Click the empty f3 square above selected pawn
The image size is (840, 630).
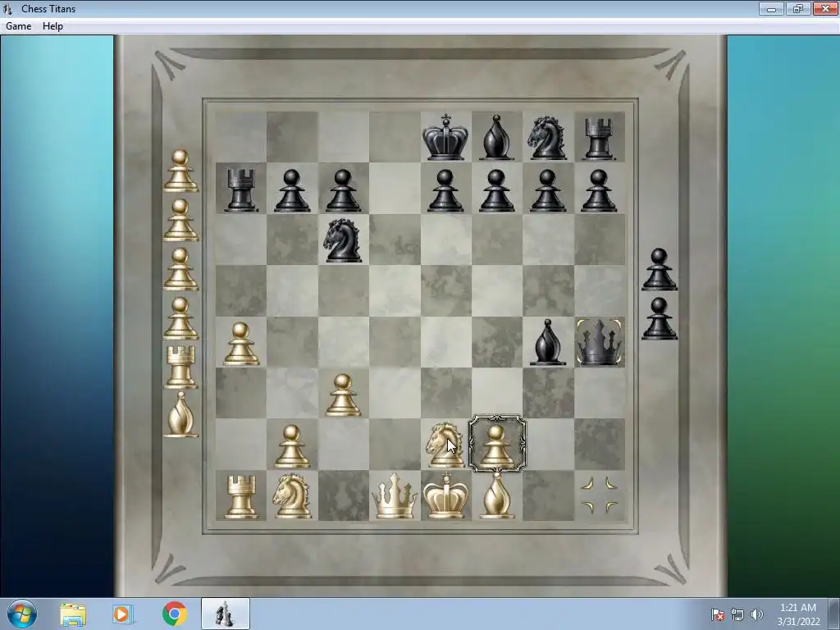click(x=497, y=393)
